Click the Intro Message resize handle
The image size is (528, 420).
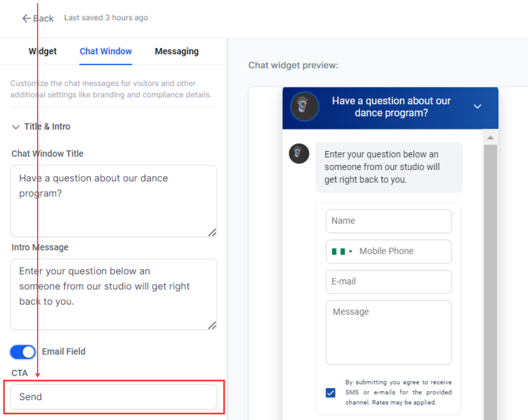pos(212,325)
